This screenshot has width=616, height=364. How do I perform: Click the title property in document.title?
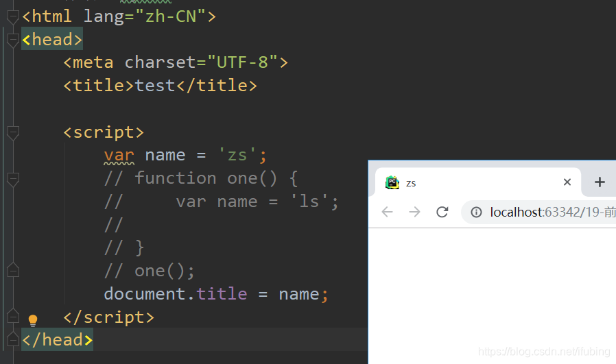[222, 294]
